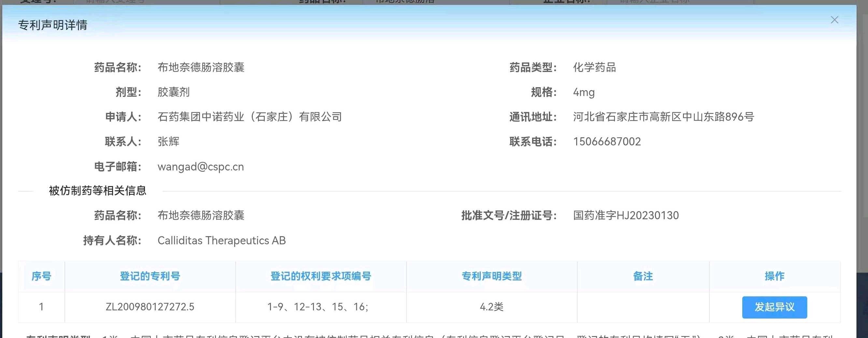This screenshot has height=338, width=868.
Task: Click the 专利声明类型 column header
Action: (491, 276)
